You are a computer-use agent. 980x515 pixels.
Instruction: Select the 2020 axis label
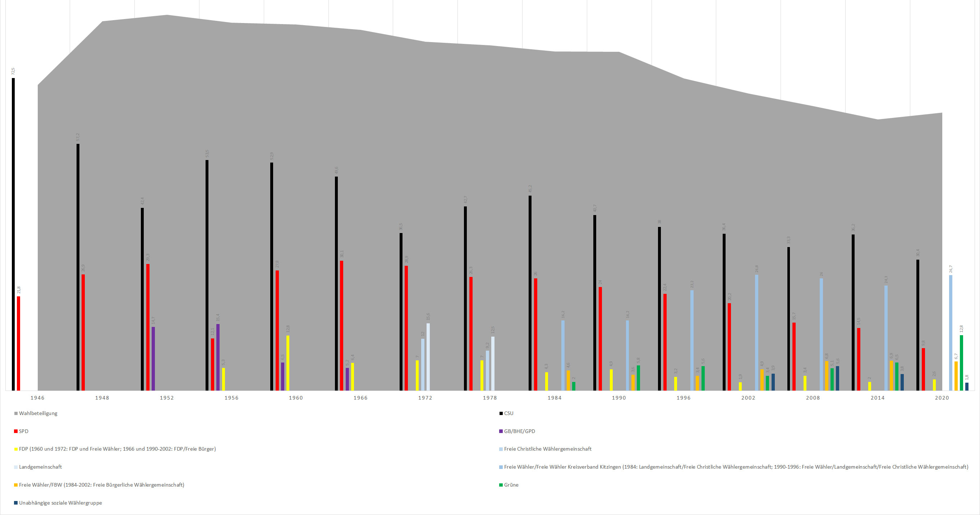point(942,398)
